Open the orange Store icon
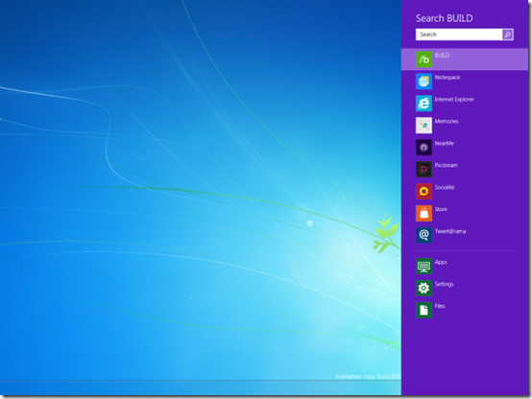This screenshot has width=532, height=399. (423, 214)
